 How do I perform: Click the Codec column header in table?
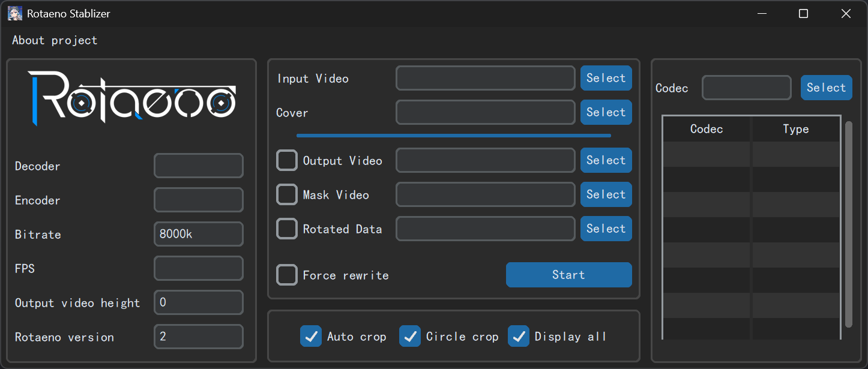(x=707, y=129)
